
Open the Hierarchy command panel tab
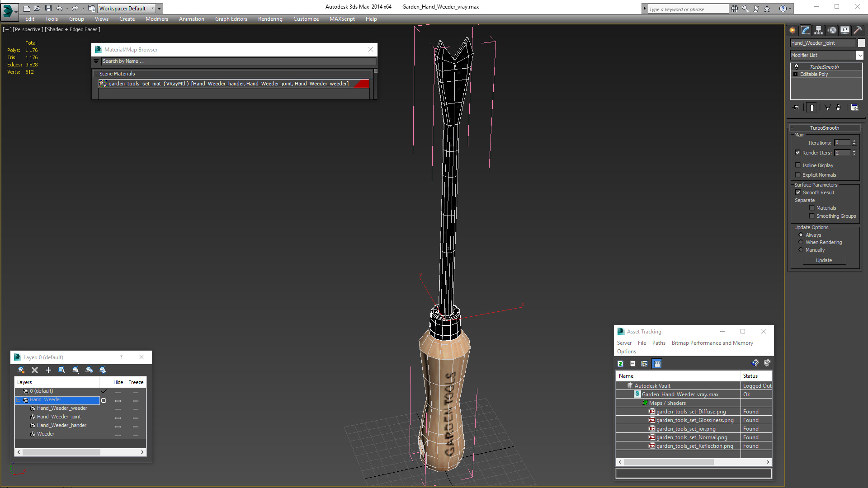(819, 30)
